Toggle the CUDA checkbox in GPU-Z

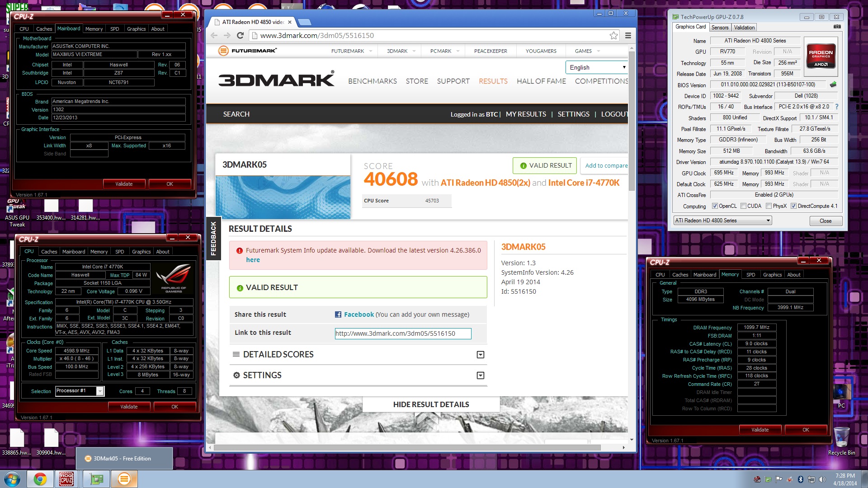(x=743, y=206)
